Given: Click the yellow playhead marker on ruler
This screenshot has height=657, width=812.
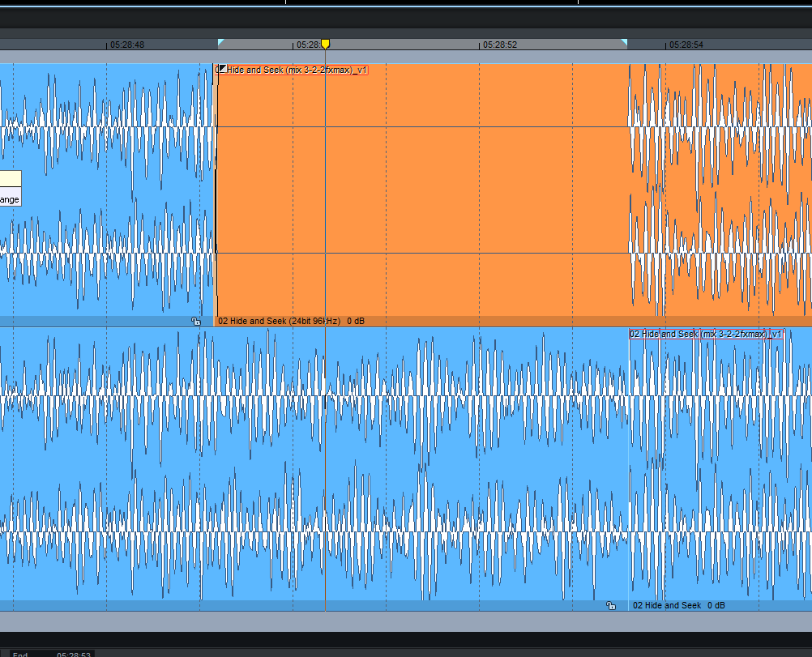Looking at the screenshot, I should (325, 44).
